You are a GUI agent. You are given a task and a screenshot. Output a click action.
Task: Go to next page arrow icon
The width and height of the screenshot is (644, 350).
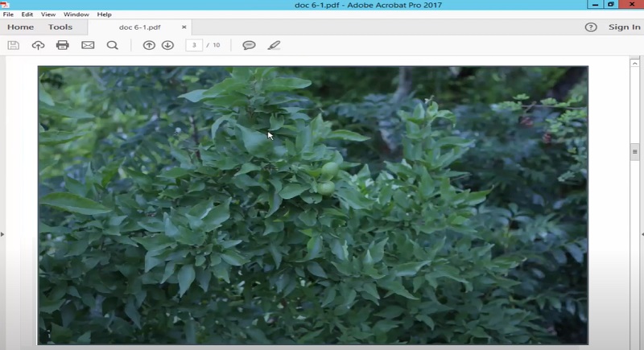click(167, 45)
